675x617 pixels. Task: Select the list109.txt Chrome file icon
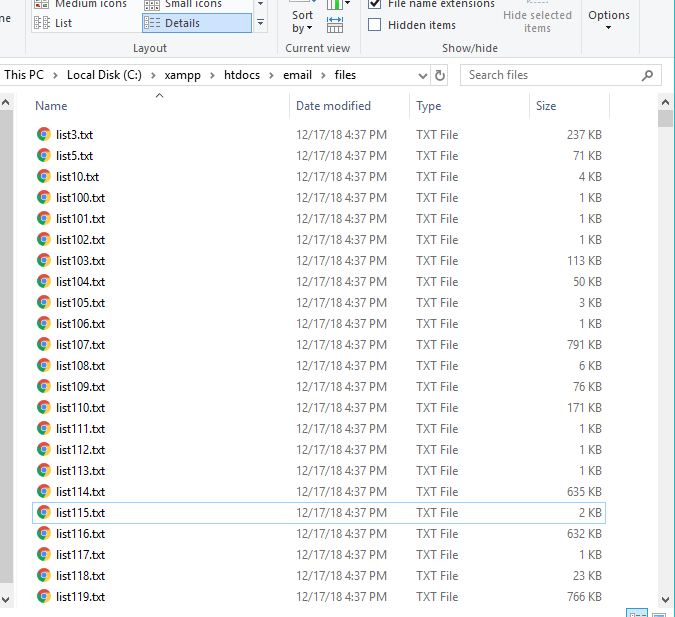click(43, 387)
